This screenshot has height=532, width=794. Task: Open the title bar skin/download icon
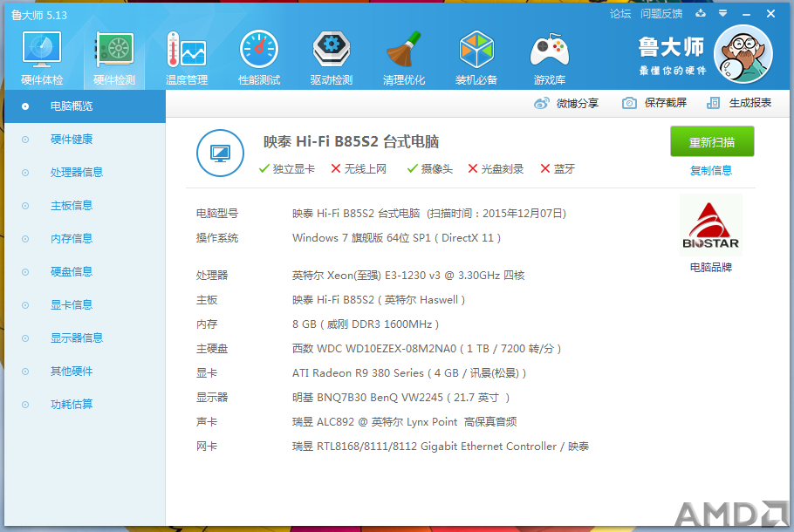[701, 14]
